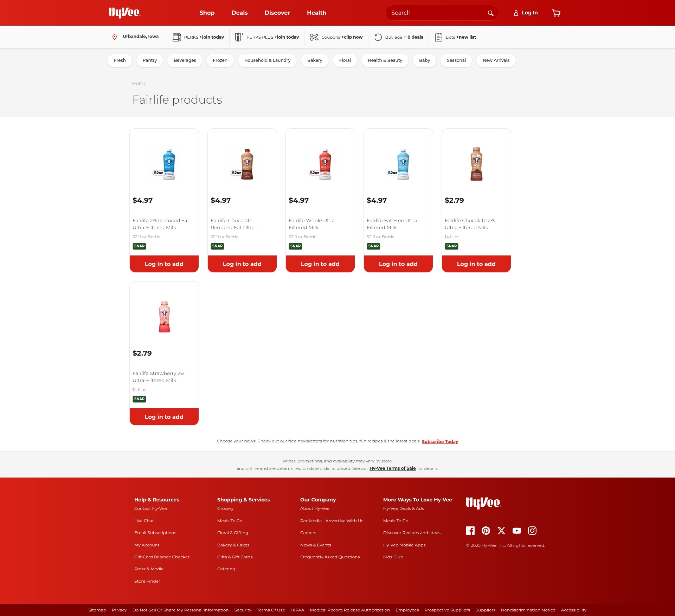Open Store Finder footer link
This screenshot has height=616, width=675.
click(147, 581)
